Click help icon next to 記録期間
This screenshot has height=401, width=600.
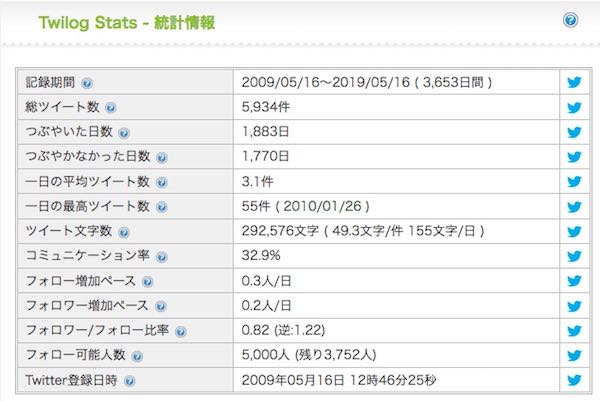[87, 83]
